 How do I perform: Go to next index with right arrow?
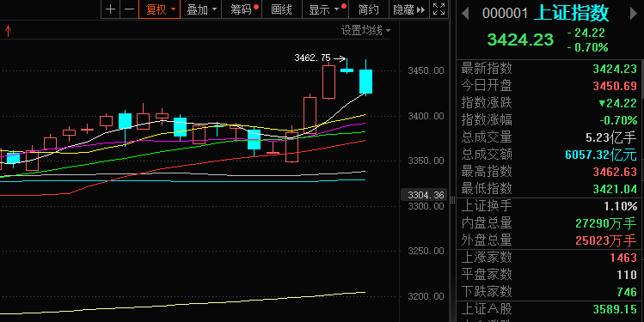point(633,14)
